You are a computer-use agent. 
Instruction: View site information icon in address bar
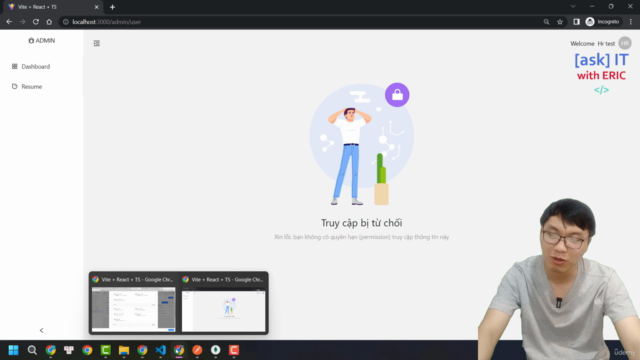coord(66,22)
